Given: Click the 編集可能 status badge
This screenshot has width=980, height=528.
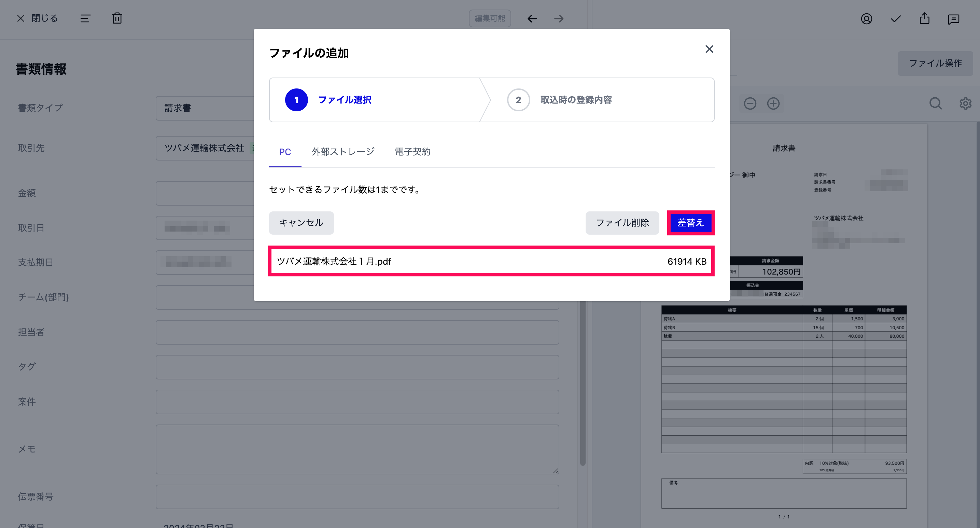Looking at the screenshot, I should tap(490, 18).
